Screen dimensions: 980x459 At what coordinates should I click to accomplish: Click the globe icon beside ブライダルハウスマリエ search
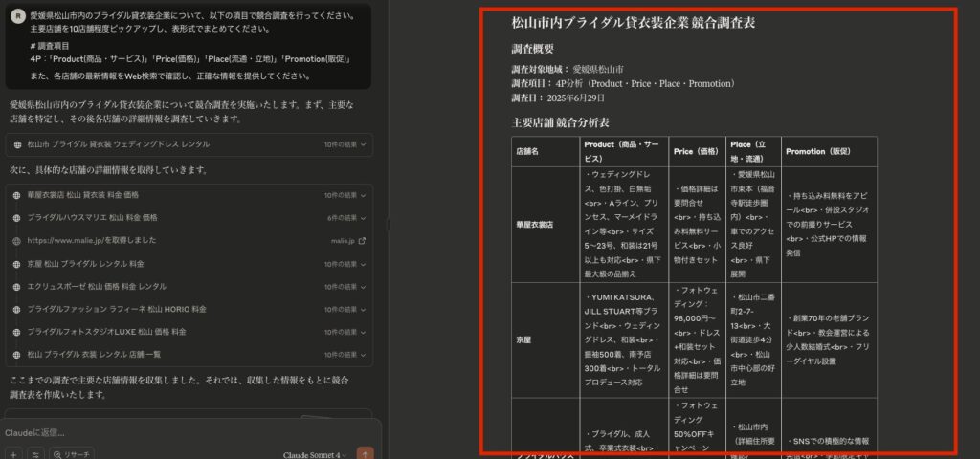(17, 218)
